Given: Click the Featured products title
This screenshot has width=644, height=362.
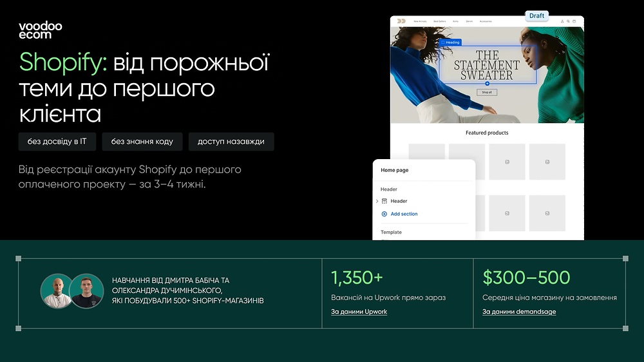Looking at the screenshot, I should point(487,133).
